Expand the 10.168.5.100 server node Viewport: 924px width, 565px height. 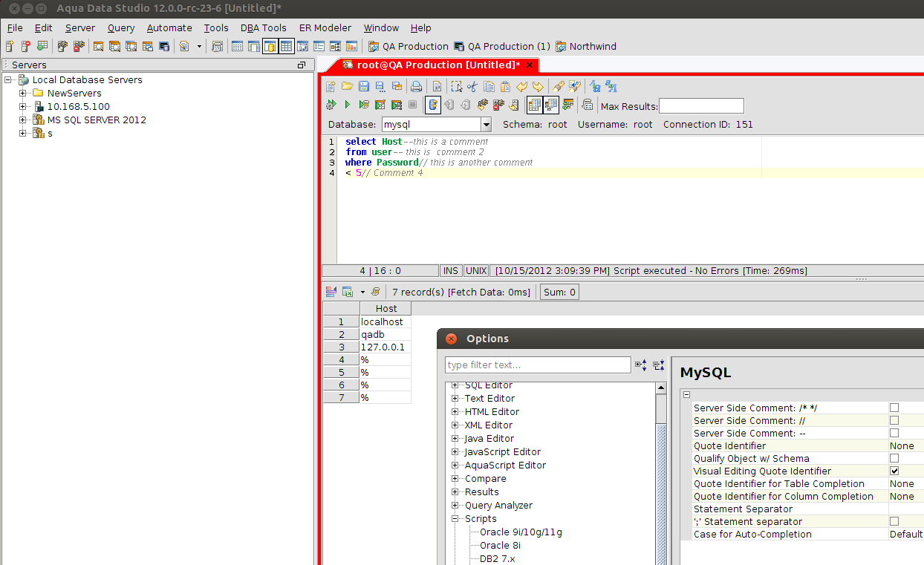23,106
